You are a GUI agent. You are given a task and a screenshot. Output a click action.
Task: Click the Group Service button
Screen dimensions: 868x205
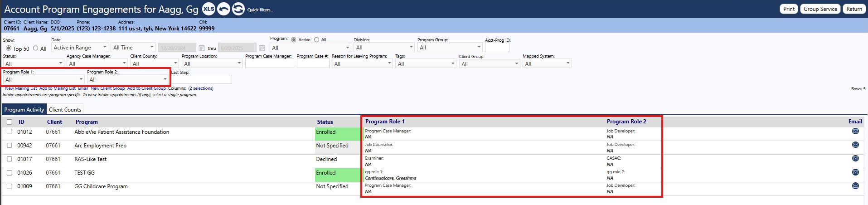coord(820,9)
